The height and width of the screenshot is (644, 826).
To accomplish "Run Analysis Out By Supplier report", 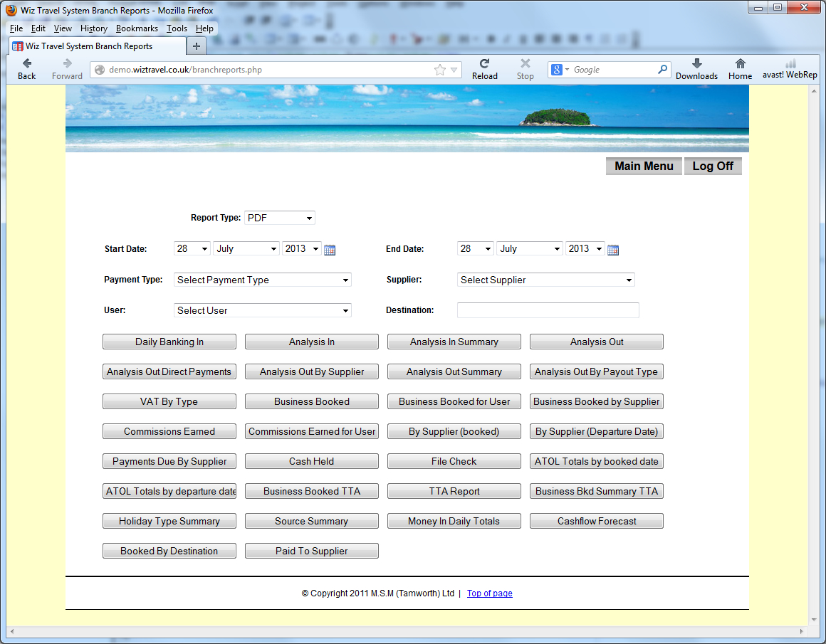I will [311, 371].
